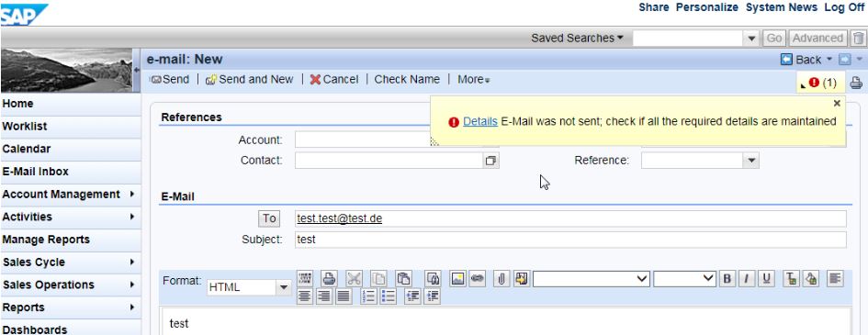The width and height of the screenshot is (868, 335).
Task: Click the paste clipboard icon
Action: pyautogui.click(x=403, y=279)
